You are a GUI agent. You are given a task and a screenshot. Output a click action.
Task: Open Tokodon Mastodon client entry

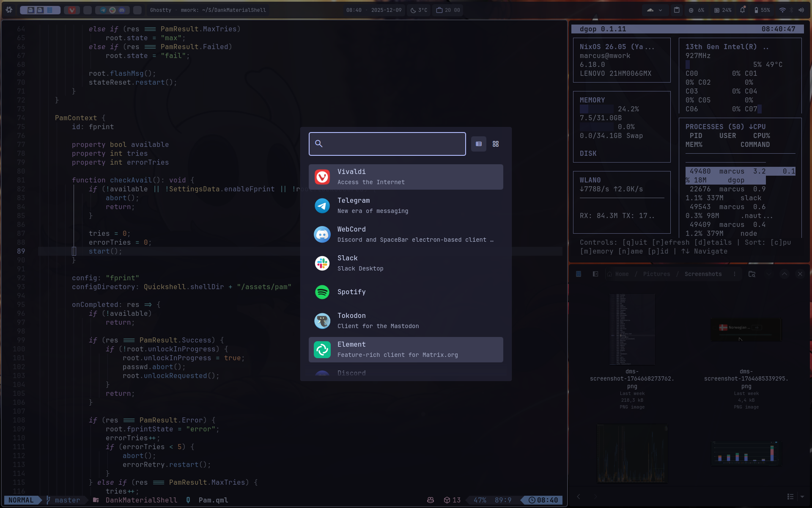click(x=406, y=321)
